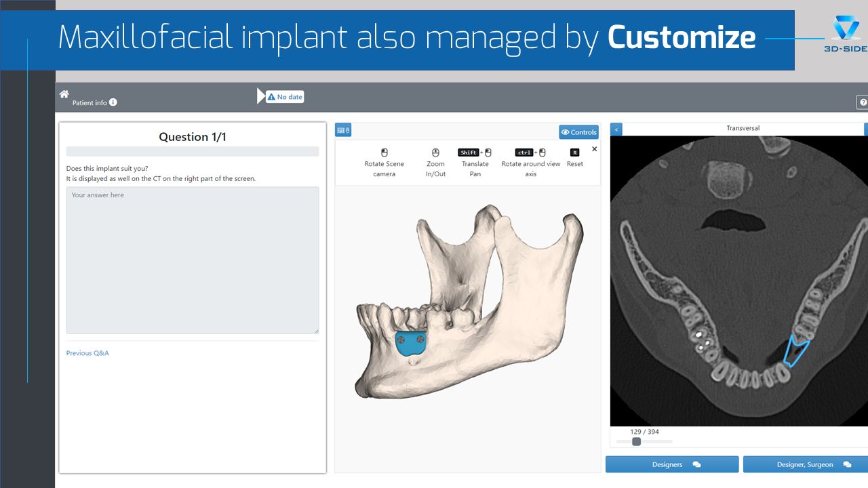The height and width of the screenshot is (488, 868).
Task: Click the 'Your answer here' text box
Action: pos(193,260)
